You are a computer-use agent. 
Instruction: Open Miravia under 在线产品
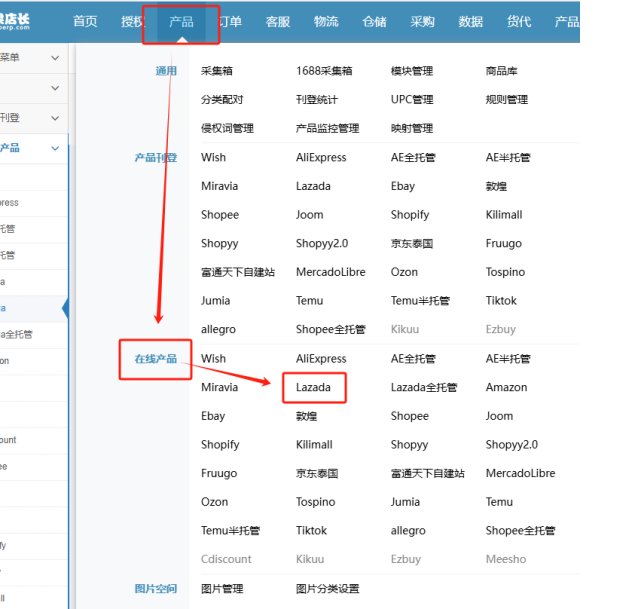click(220, 388)
